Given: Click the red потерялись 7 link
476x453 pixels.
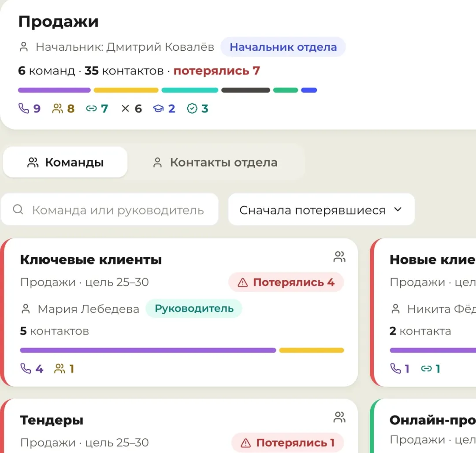Looking at the screenshot, I should click(217, 71).
